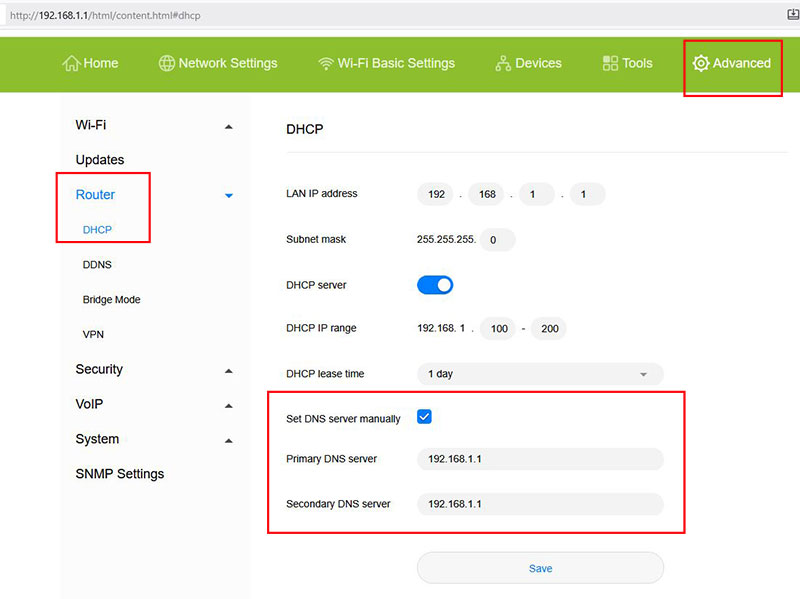This screenshot has height=599, width=800.
Task: Expand the VoIP section chevron
Action: (x=228, y=404)
